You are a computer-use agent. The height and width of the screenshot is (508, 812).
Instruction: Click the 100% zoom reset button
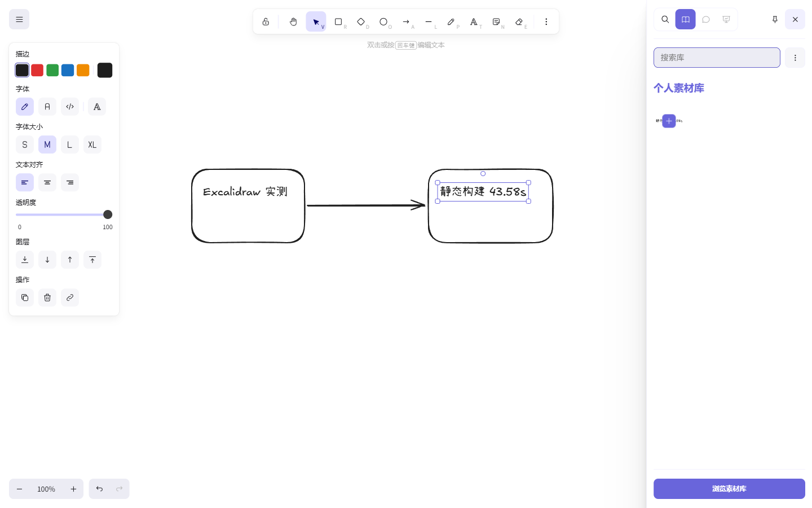click(46, 489)
